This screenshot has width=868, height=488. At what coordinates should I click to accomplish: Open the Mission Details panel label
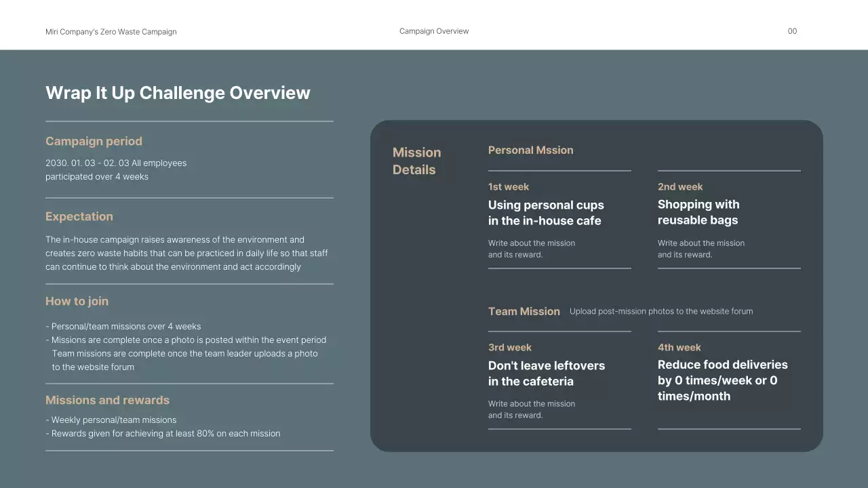416,161
